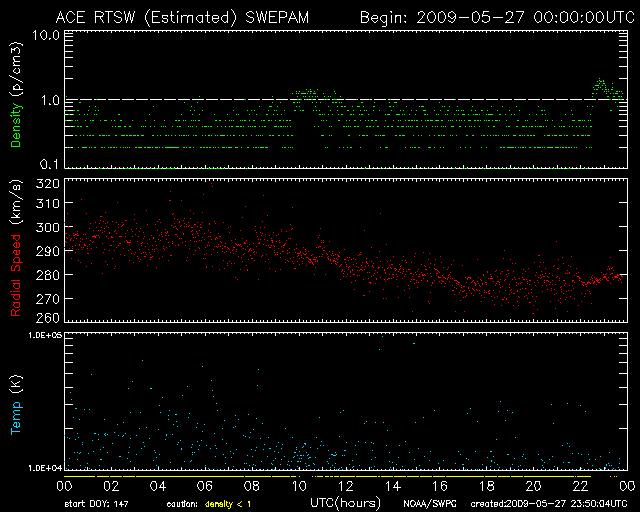640x512 pixels.
Task: Select the 0.1 density tick label
Action: coord(50,164)
